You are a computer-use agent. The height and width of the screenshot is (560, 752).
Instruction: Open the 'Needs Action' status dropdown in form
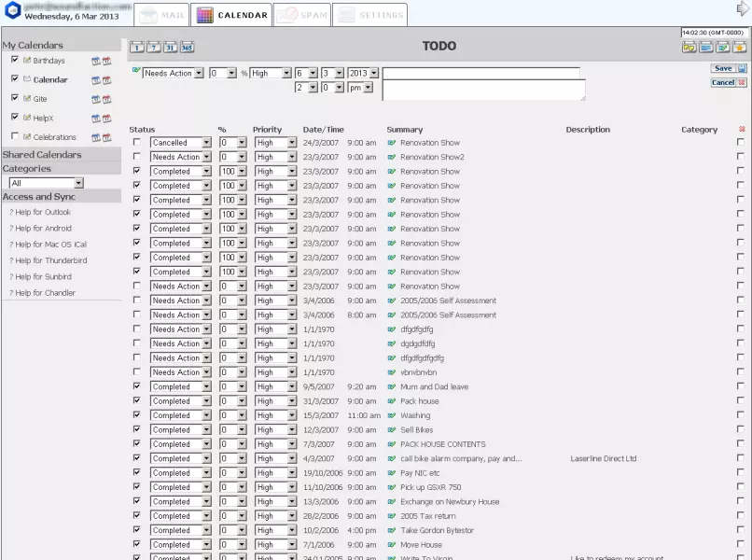coord(198,73)
